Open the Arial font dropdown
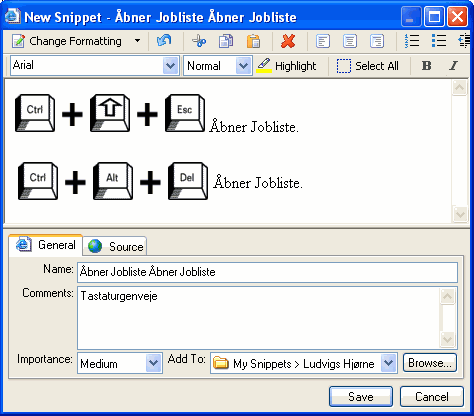 coord(171,66)
